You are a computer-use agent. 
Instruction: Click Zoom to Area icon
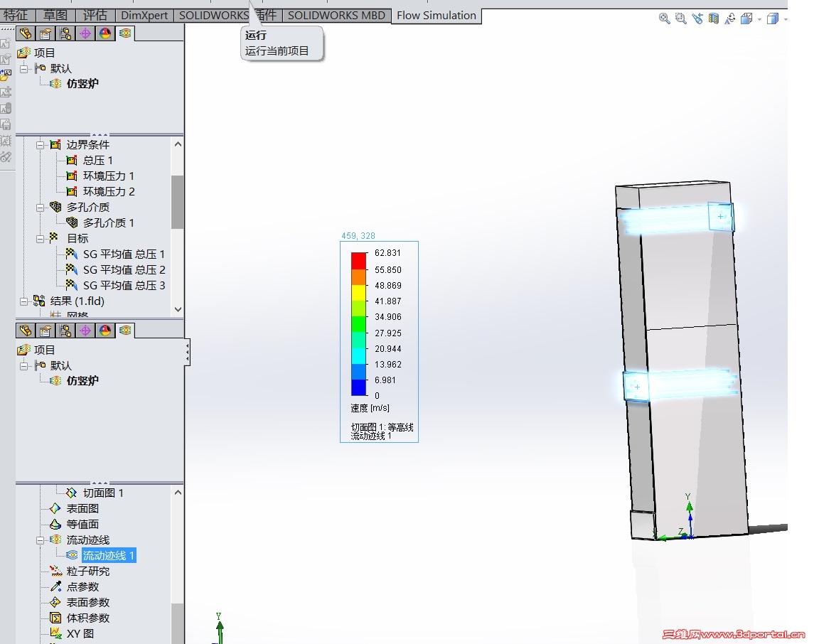click(680, 18)
